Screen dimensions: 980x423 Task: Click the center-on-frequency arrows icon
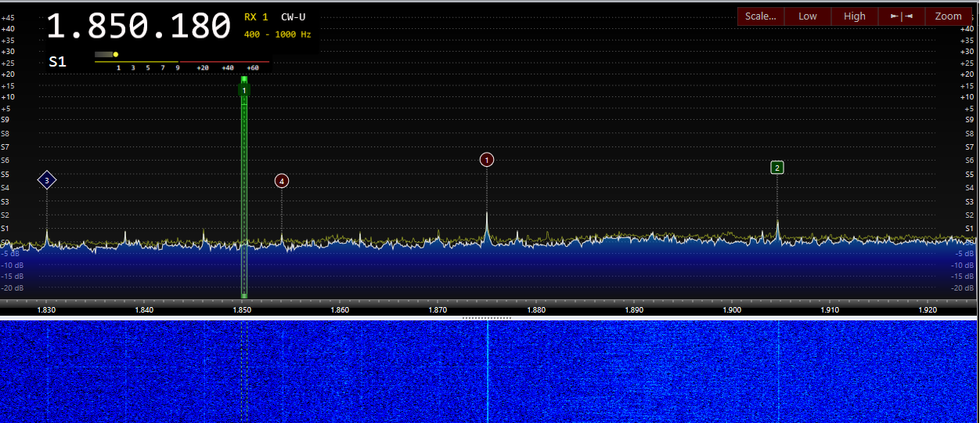coord(901,16)
